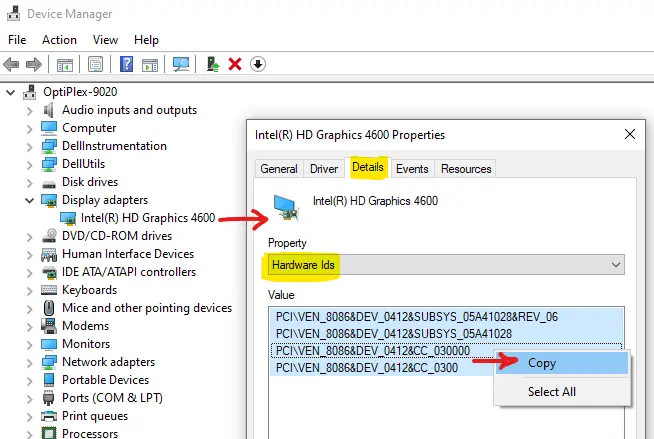Click Disable device down-arrow icon

pyautogui.click(x=258, y=64)
